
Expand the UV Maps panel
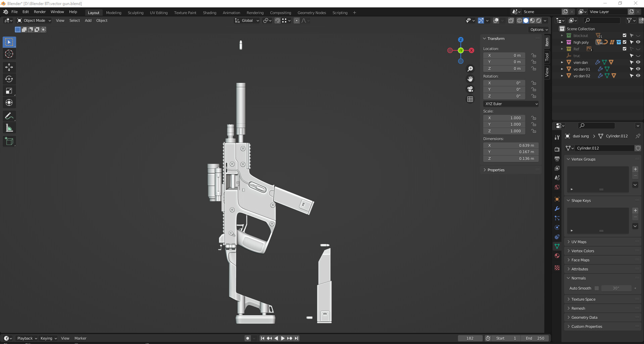point(579,242)
